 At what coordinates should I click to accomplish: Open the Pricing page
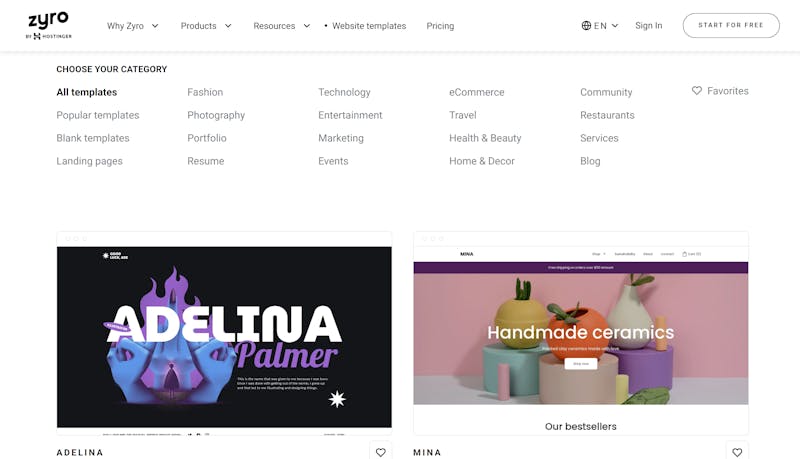[440, 26]
